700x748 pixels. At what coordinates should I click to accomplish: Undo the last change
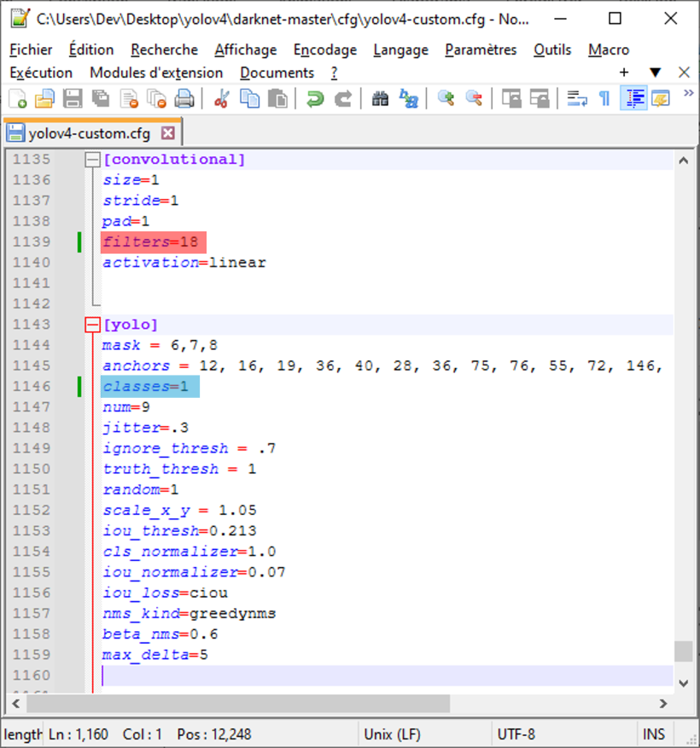pos(315,99)
